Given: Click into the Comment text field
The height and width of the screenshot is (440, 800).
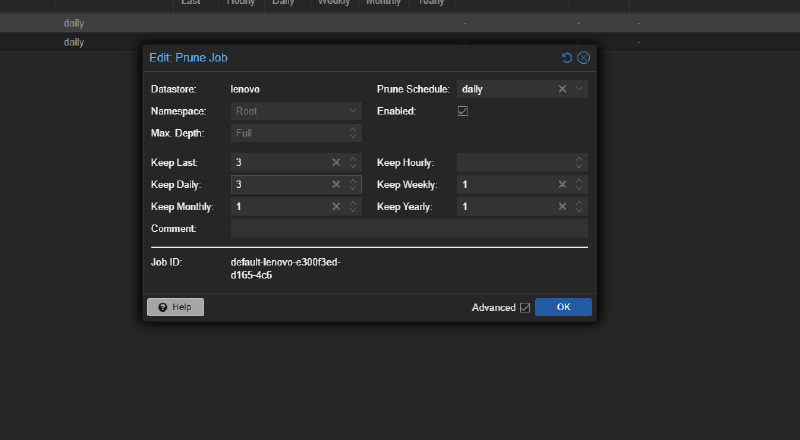Looking at the screenshot, I should pos(409,228).
